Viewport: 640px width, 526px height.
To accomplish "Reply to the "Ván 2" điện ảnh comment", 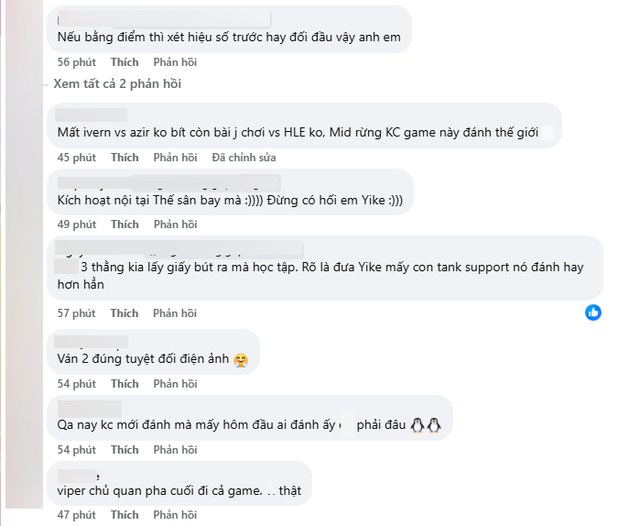I will point(175,384).
